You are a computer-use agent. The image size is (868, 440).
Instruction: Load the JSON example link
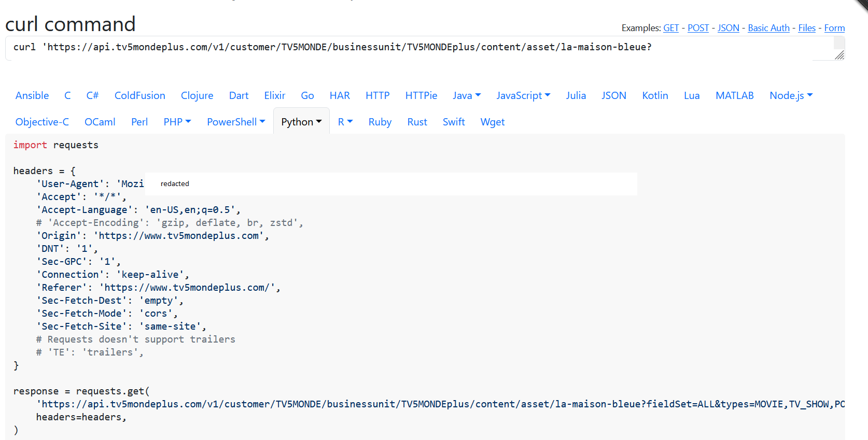click(728, 28)
